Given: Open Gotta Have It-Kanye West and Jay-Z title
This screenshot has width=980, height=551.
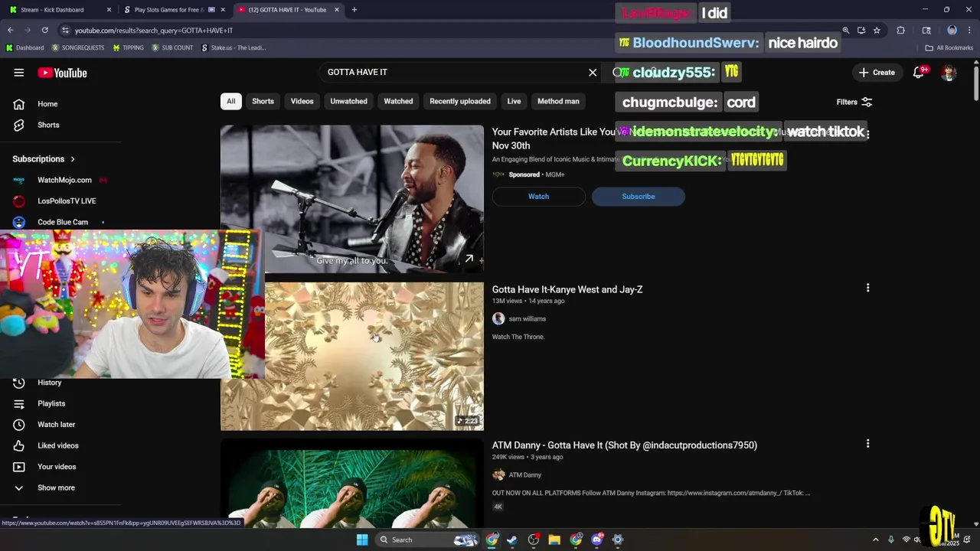Looking at the screenshot, I should tap(567, 289).
